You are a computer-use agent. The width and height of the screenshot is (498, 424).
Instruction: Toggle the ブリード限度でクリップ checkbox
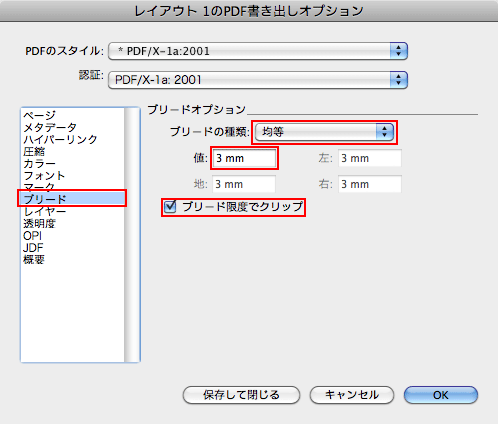coord(170,207)
